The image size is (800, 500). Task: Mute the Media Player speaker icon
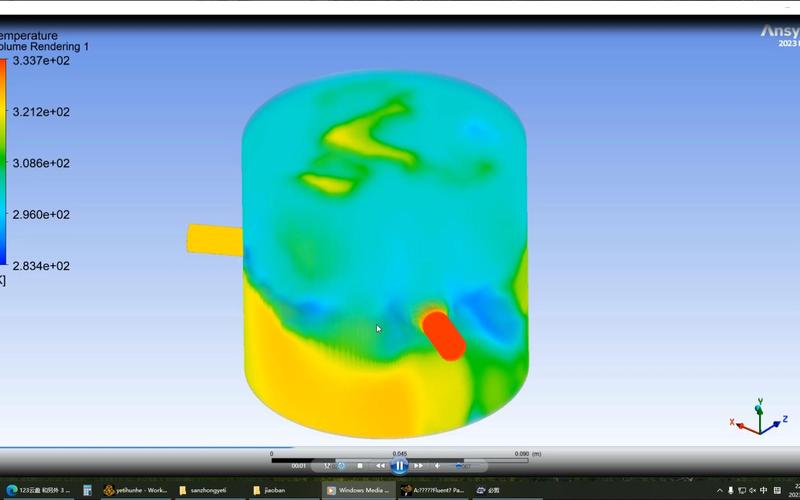click(x=437, y=466)
